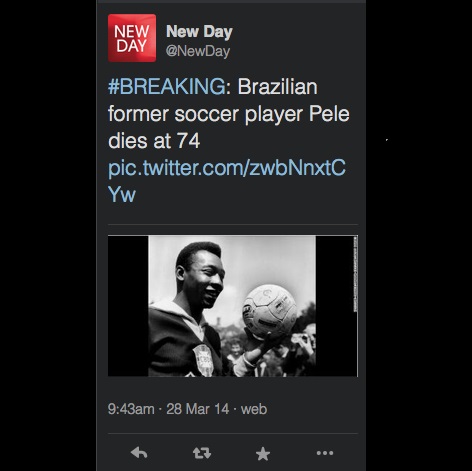Image resolution: width=472 pixels, height=471 pixels.
Task: Open the New Day red avatar logo
Action: 132,38
